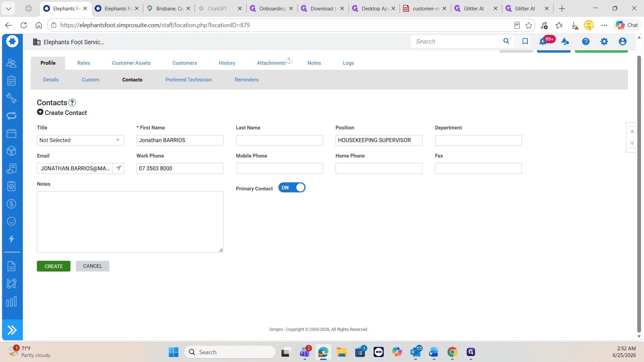Viewport: 644px width, 362px height.
Task: Open the browser tab list chevron
Action: (8, 8)
